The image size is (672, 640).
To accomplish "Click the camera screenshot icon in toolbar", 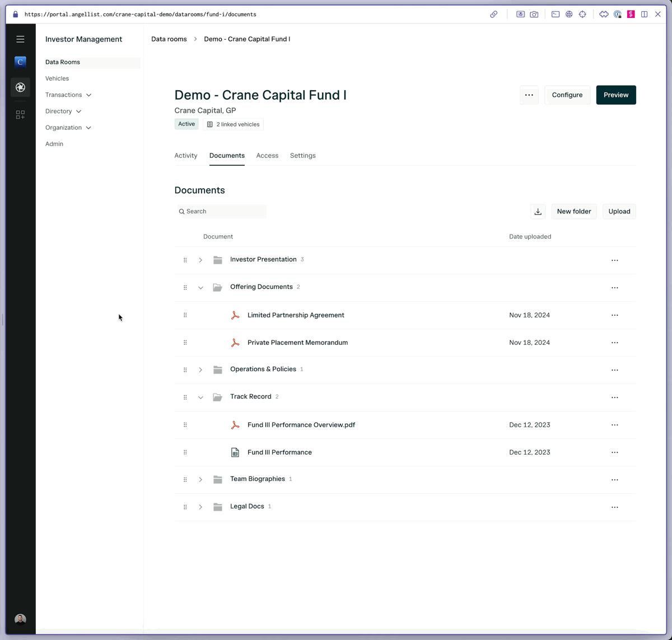I will coord(534,15).
